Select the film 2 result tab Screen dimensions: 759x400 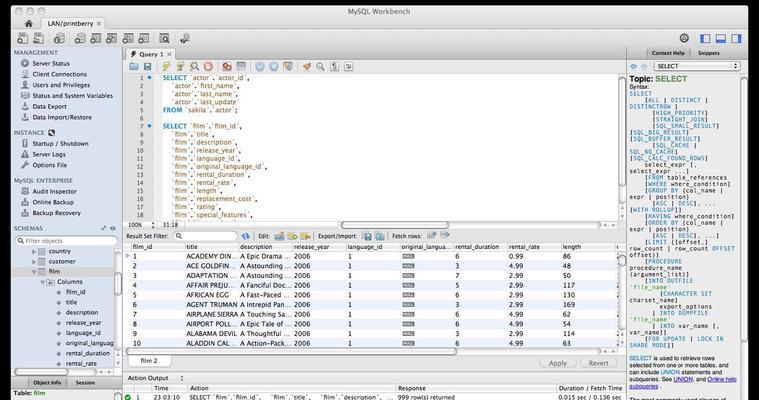(149, 361)
